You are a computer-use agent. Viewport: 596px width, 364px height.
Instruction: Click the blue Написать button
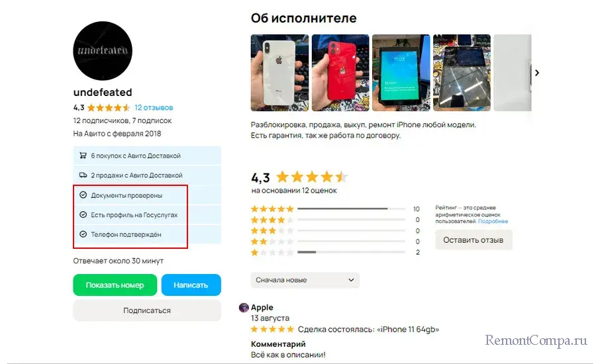point(191,285)
